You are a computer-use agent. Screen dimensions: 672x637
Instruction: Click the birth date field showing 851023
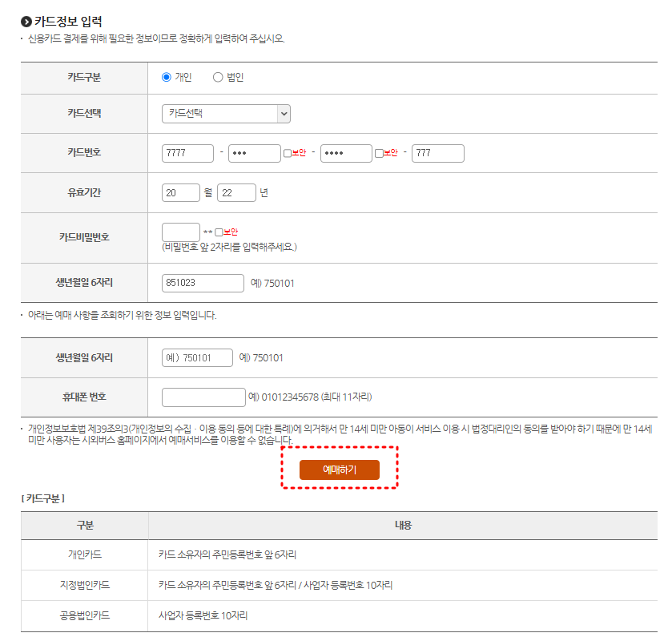click(203, 283)
